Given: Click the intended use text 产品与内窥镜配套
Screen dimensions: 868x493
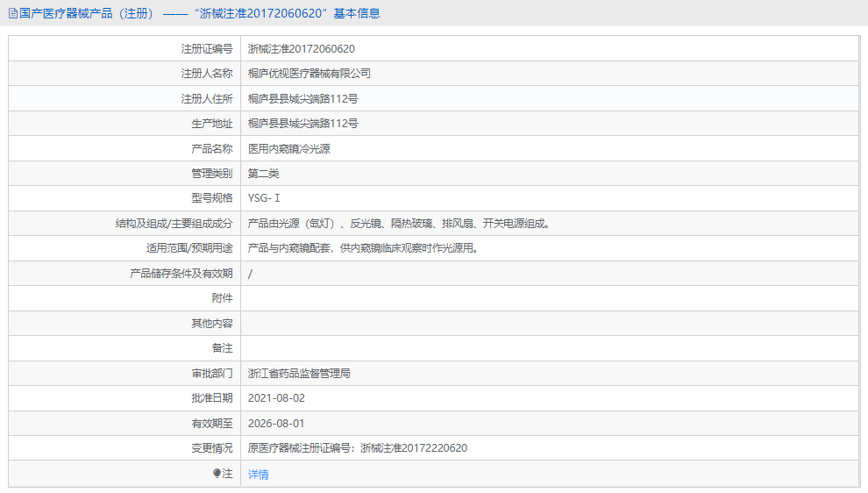Looking at the screenshot, I should [363, 247].
